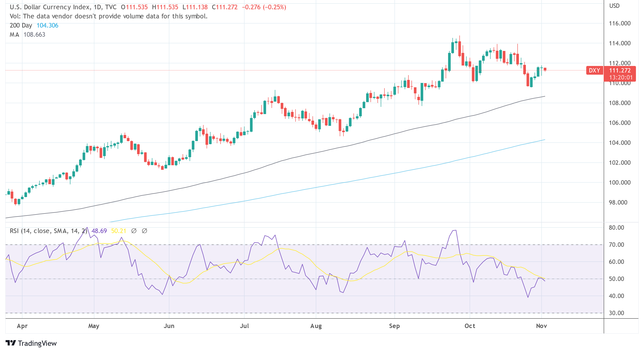Viewport: 644px width, 352px height.
Task: Click the USD currency label on price axis
Action: [x=614, y=6]
